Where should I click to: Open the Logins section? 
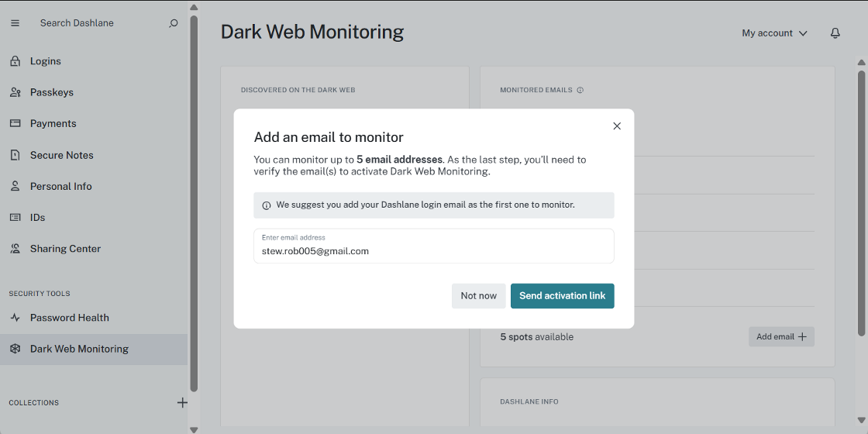click(x=45, y=61)
